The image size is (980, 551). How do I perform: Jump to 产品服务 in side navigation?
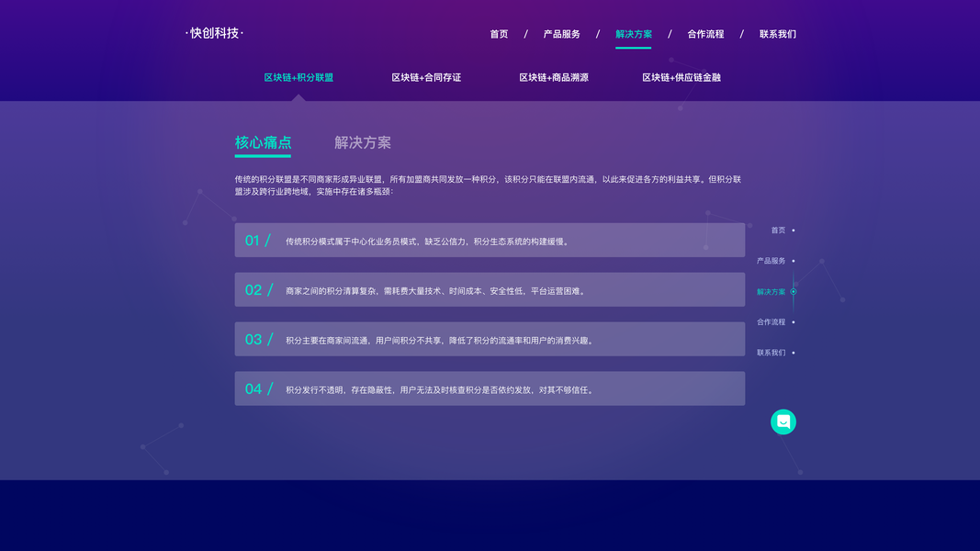click(772, 261)
